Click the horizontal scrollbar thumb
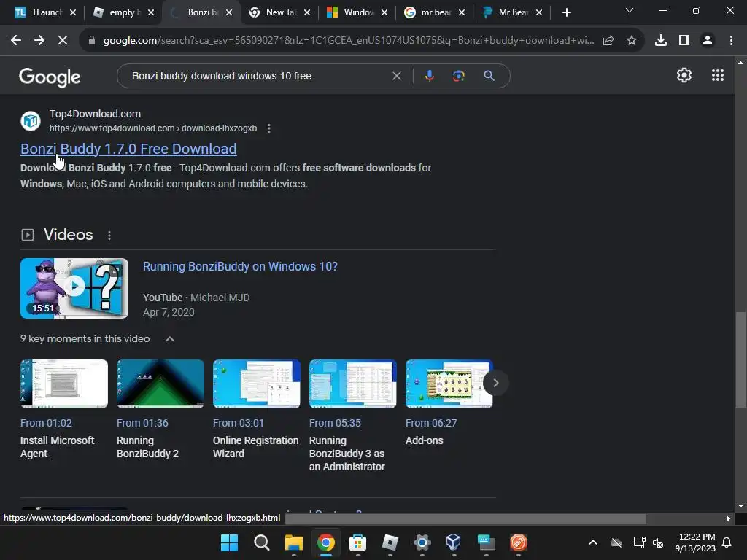Viewport: 747px width, 560px height. [x=466, y=518]
